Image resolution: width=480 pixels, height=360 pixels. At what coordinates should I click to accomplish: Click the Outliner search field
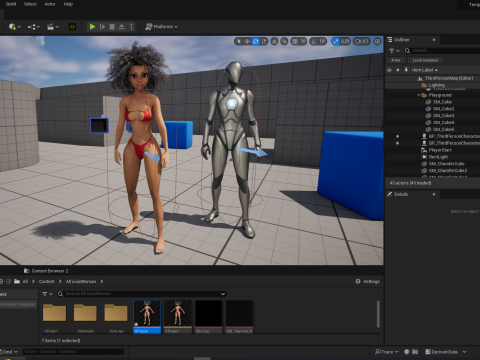click(442, 51)
